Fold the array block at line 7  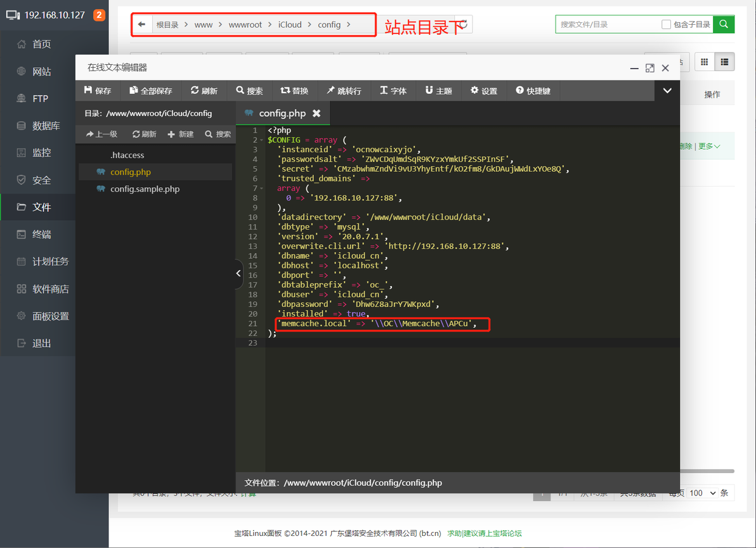pos(262,188)
